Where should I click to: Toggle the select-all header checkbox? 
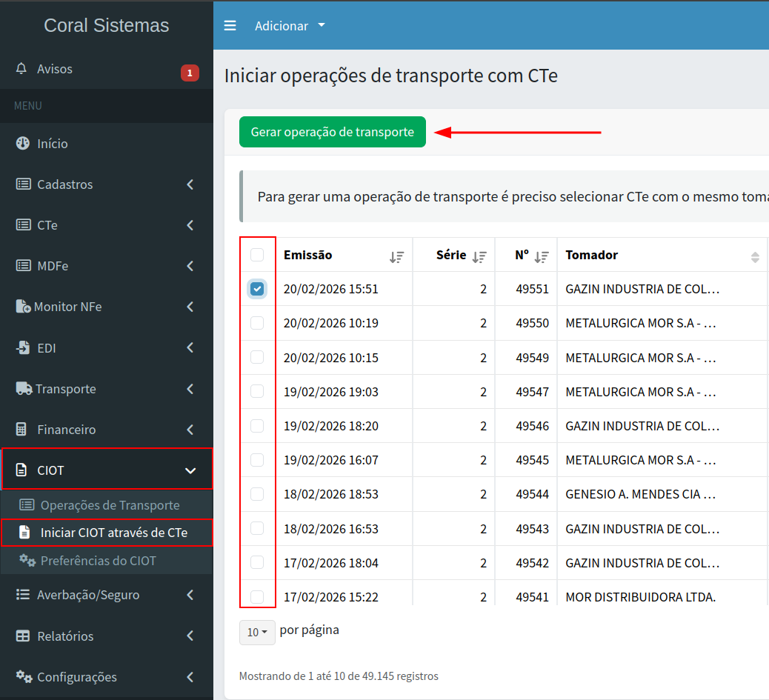tap(257, 256)
